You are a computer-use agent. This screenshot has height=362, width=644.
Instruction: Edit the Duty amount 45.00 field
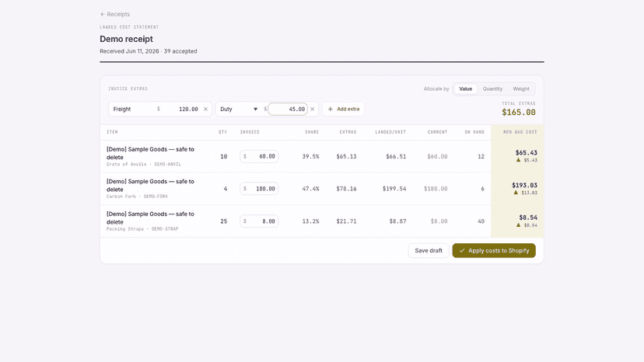288,110
